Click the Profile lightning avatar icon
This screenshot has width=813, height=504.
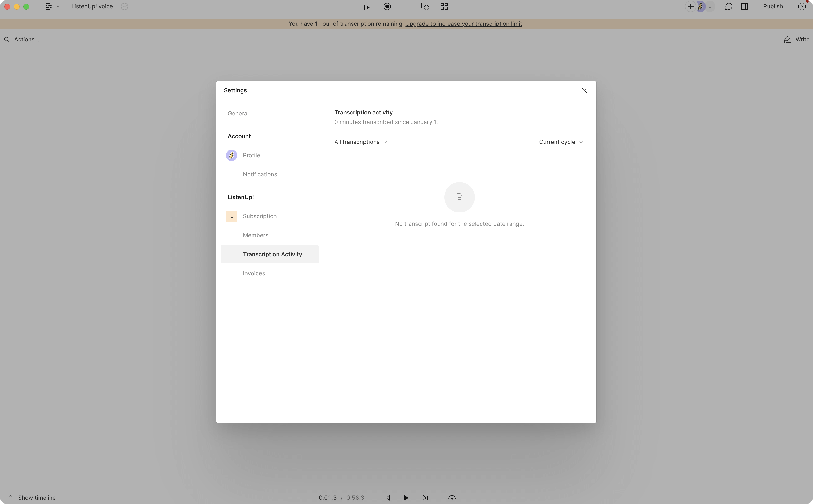(231, 155)
